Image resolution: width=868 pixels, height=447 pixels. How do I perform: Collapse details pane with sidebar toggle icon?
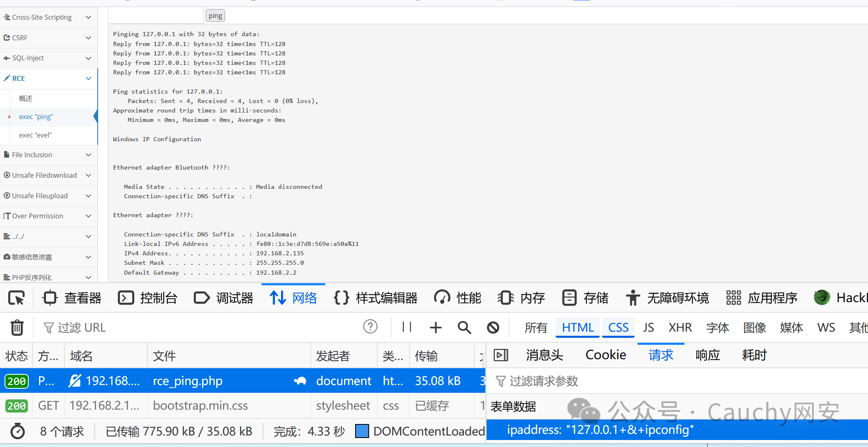(501, 355)
